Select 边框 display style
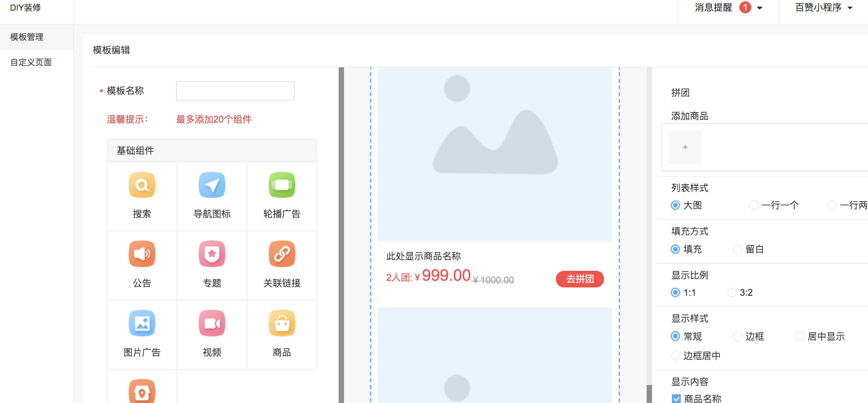The image size is (868, 403). pyautogui.click(x=738, y=336)
